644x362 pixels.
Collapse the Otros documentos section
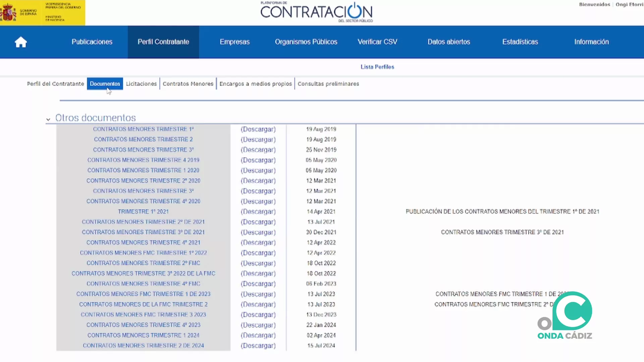48,119
